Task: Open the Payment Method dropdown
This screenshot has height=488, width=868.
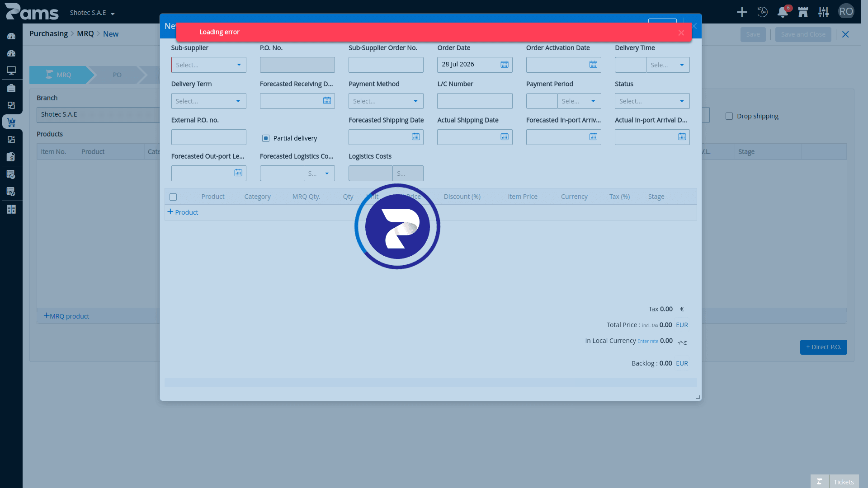Action: [x=386, y=101]
